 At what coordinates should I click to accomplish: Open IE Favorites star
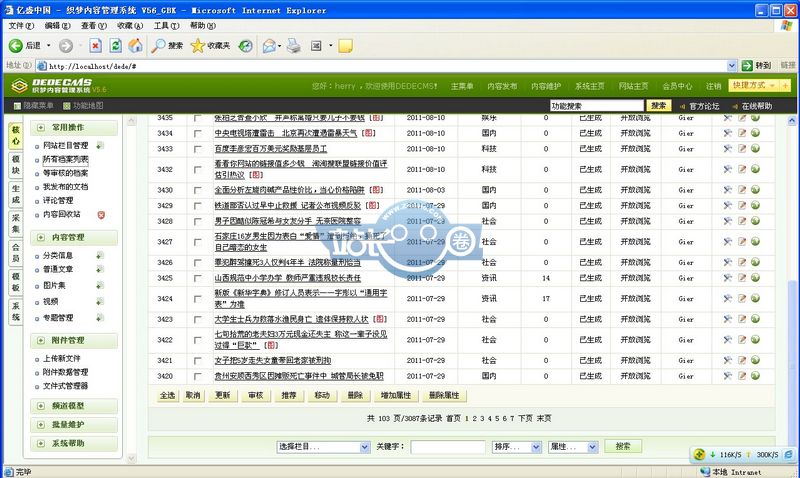(197, 46)
